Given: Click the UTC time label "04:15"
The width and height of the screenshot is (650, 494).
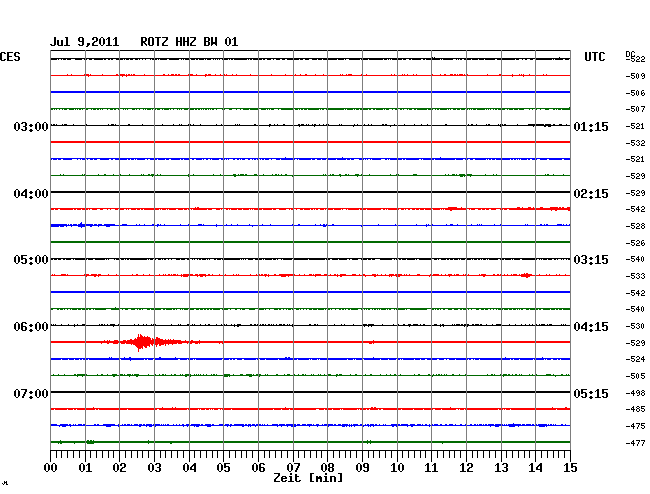Looking at the screenshot, I should (591, 327).
